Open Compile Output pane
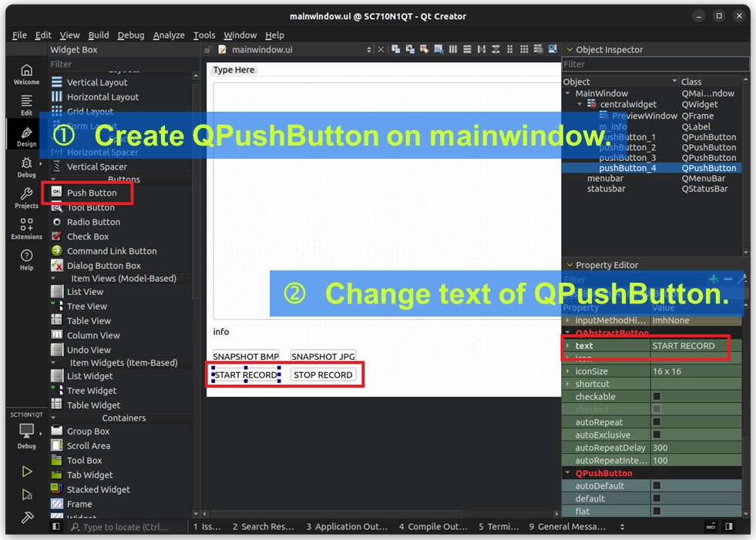756x540 pixels. point(433,526)
